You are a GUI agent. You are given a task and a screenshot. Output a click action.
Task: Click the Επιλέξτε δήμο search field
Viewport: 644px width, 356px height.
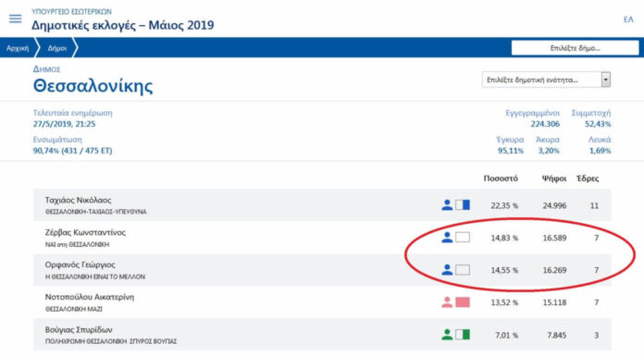575,48
